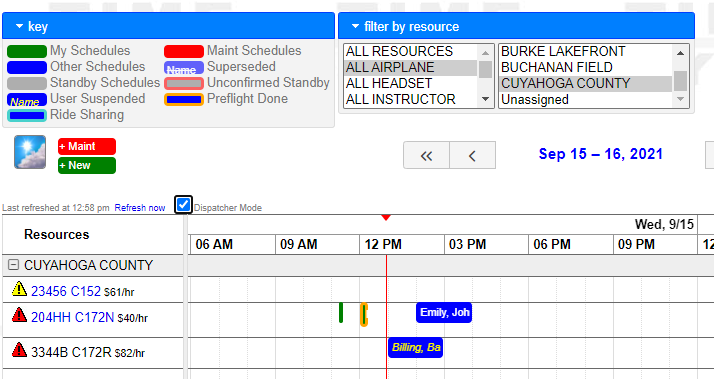Collapse the CUYAHOGA COUNTY group
This screenshot has height=379, width=714.
coord(14,264)
